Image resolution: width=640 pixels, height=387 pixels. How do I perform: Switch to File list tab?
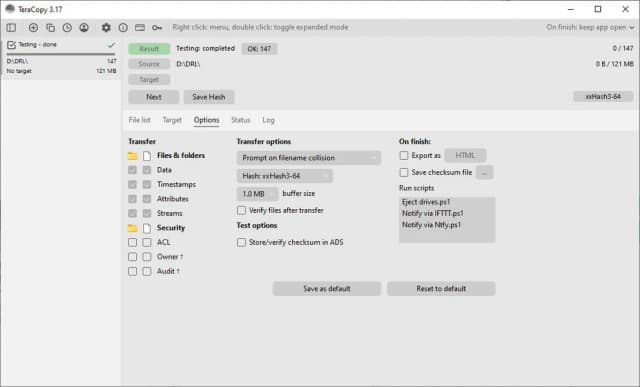[140, 120]
